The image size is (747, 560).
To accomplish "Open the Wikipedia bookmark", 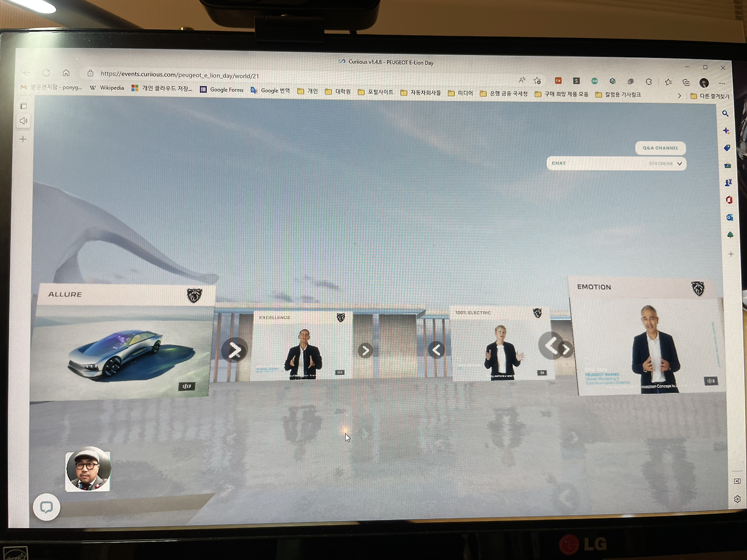I will point(107,87).
